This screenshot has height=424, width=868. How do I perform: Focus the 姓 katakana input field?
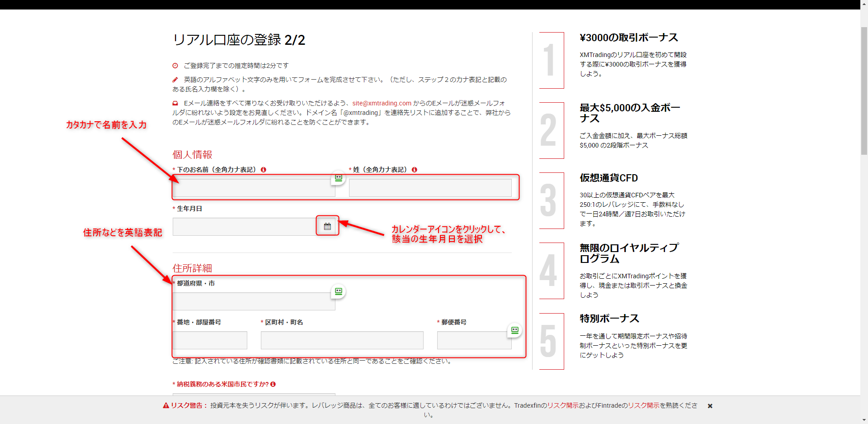(x=430, y=188)
